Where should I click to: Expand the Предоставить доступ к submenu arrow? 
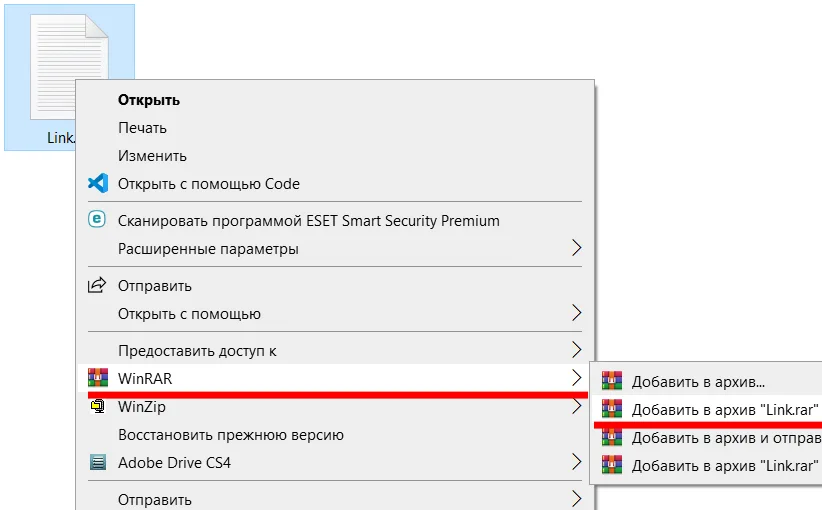(575, 351)
